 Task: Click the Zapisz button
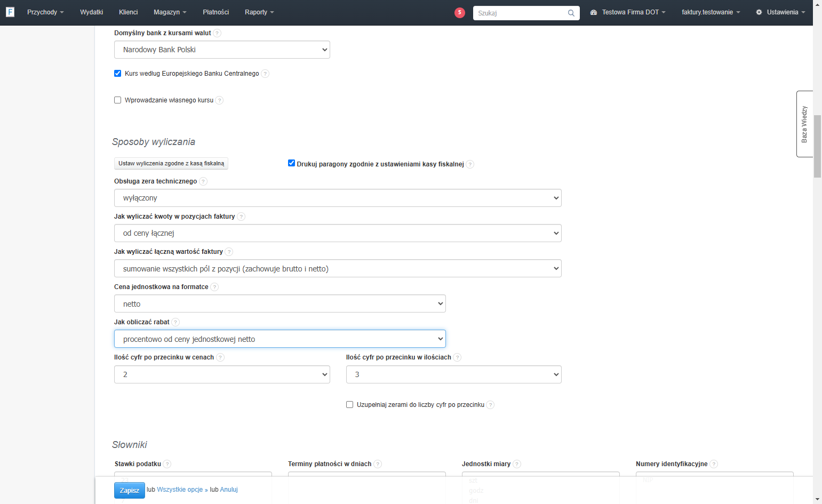click(x=130, y=490)
